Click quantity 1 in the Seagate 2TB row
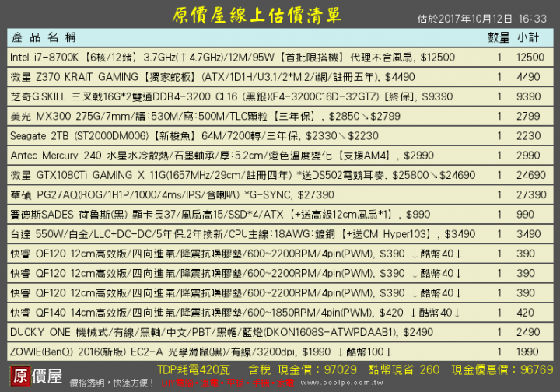Screen dimensions: 560x392 (499, 135)
